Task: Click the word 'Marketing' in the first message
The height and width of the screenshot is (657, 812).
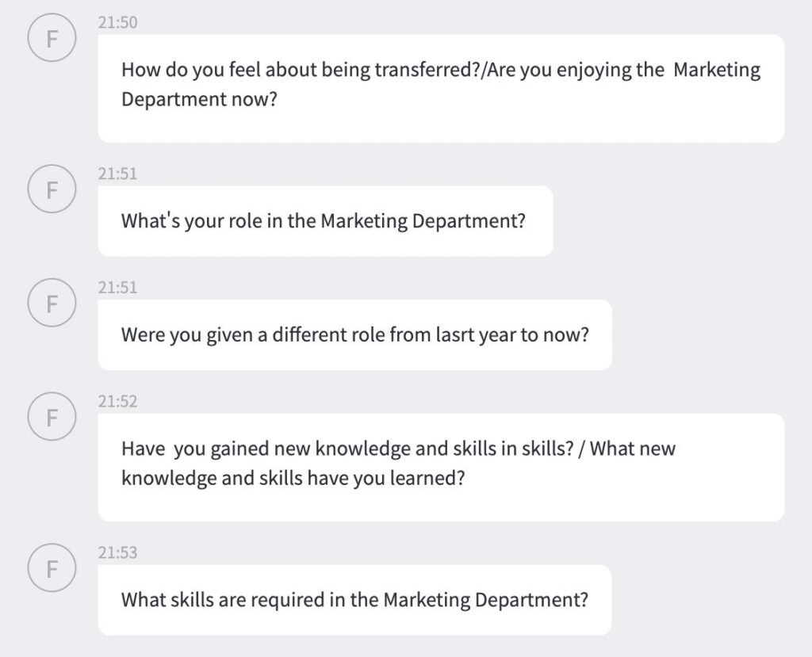Action: click(x=717, y=70)
